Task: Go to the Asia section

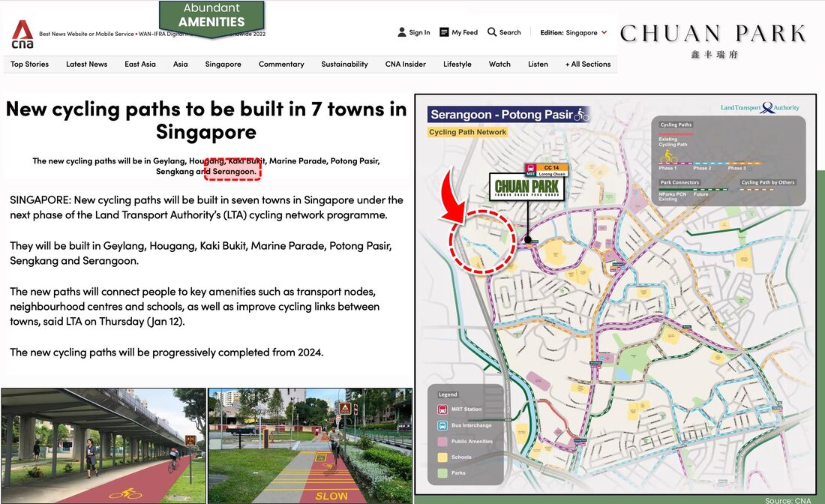Action: (181, 64)
